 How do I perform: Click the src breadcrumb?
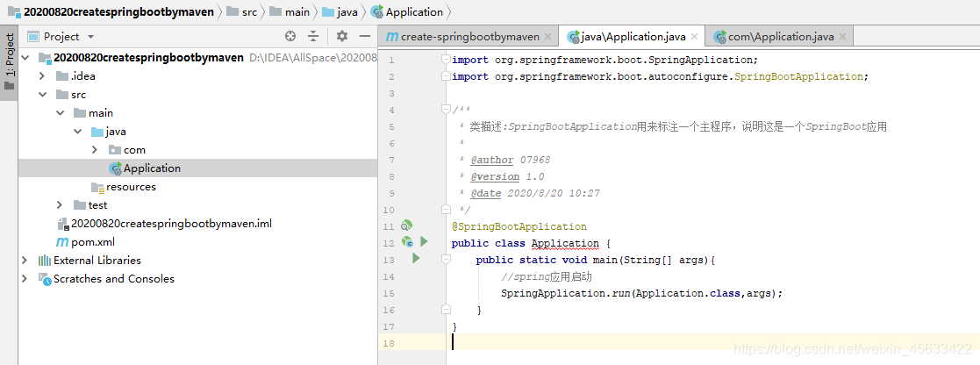click(x=241, y=12)
